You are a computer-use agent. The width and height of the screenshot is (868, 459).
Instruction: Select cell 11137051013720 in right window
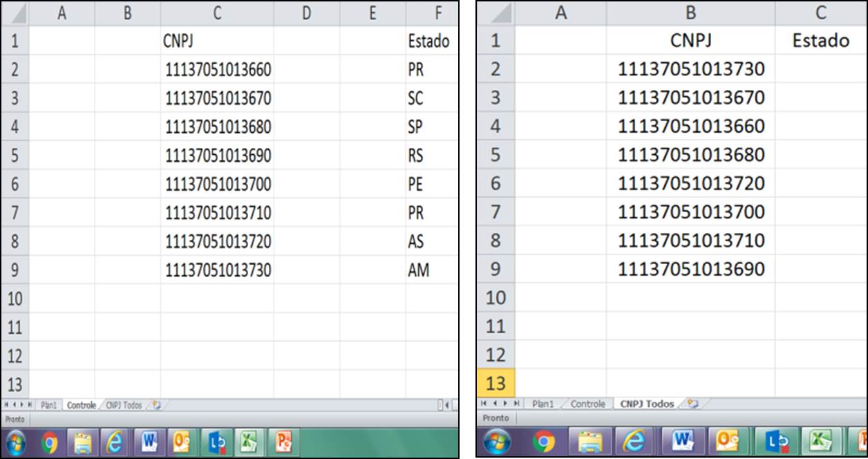coord(691,183)
